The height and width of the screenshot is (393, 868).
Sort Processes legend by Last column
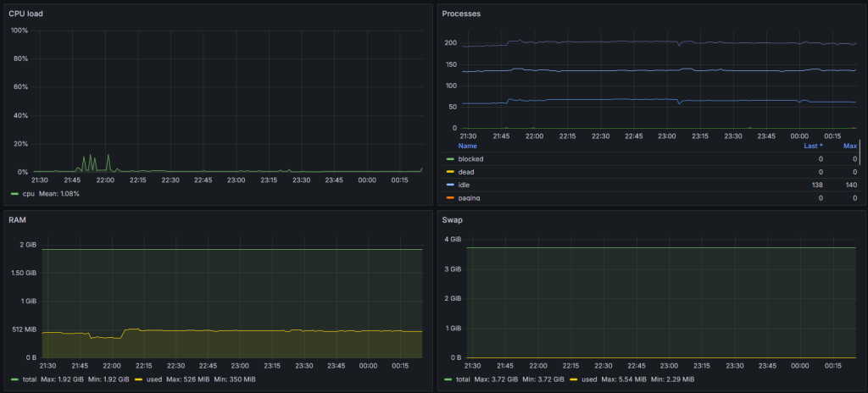[x=813, y=146]
